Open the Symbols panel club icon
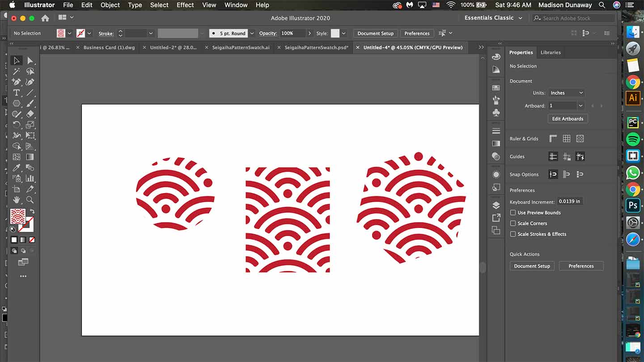 click(496, 113)
